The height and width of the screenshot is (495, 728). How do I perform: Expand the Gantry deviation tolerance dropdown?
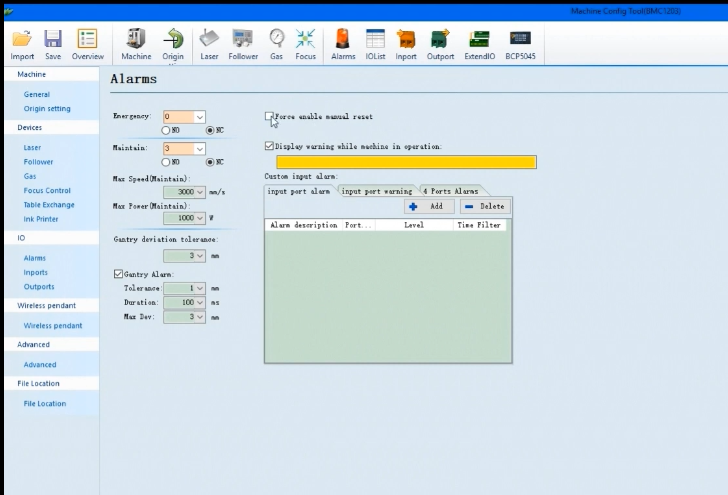coord(199,255)
